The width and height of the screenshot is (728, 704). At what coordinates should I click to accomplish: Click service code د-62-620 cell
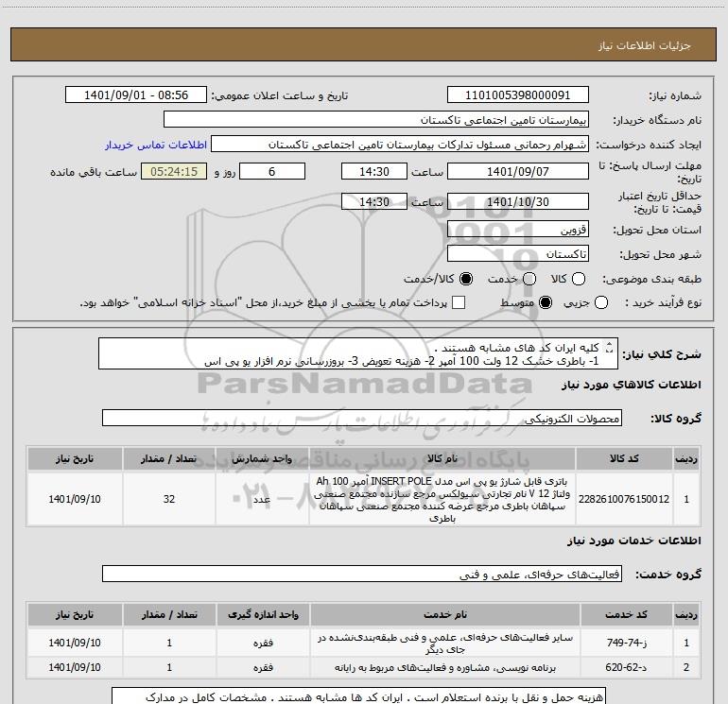tap(626, 667)
